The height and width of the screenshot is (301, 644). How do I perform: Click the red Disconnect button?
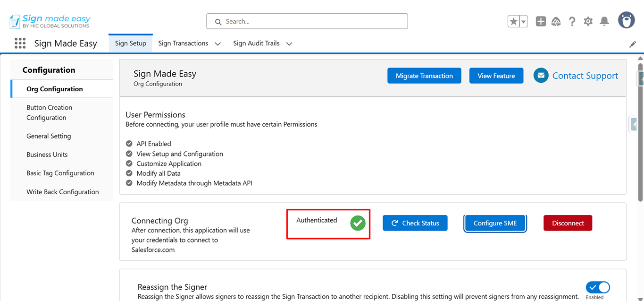[568, 223]
